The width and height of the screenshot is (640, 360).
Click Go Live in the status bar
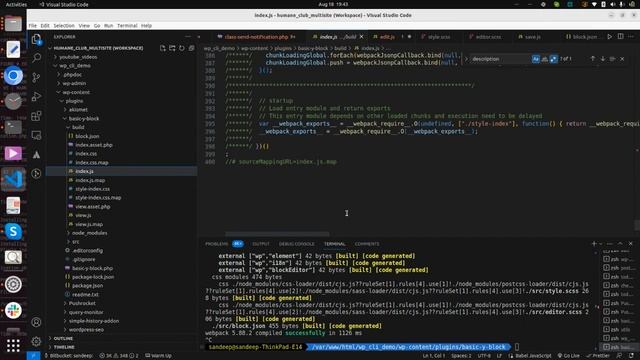click(x=569, y=356)
